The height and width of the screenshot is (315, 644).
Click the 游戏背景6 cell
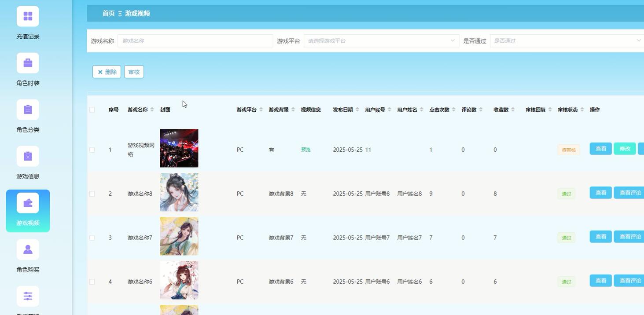[x=281, y=282]
